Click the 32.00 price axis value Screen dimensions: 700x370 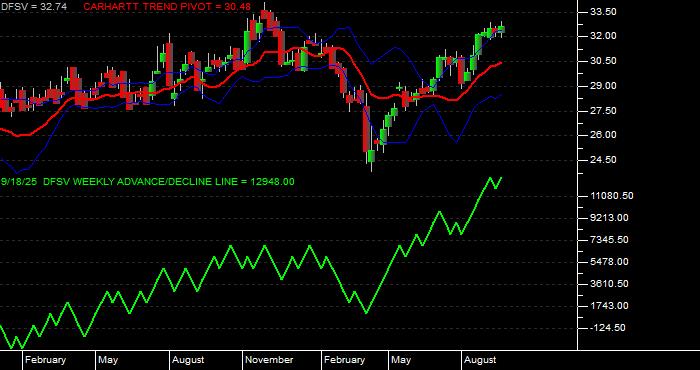604,36
